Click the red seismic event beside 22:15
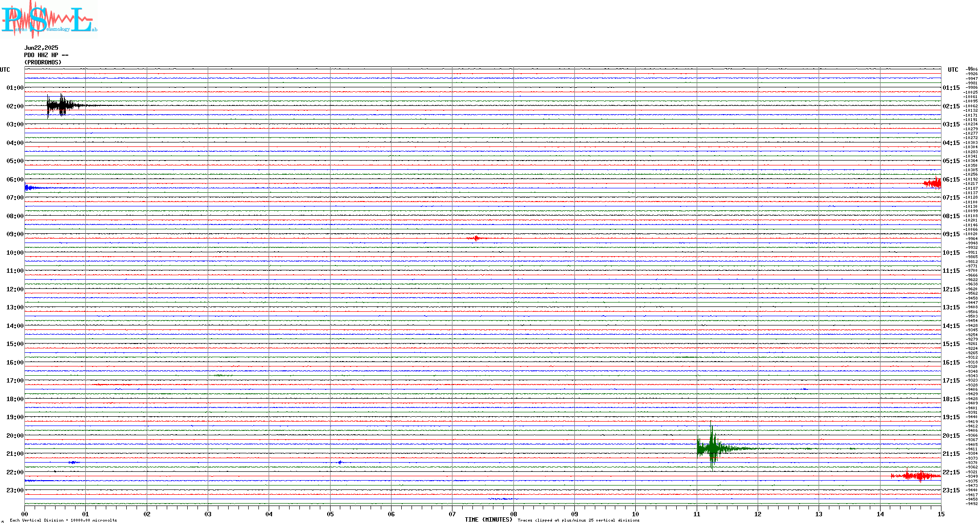The width and height of the screenshot is (980, 527). (x=916, y=476)
